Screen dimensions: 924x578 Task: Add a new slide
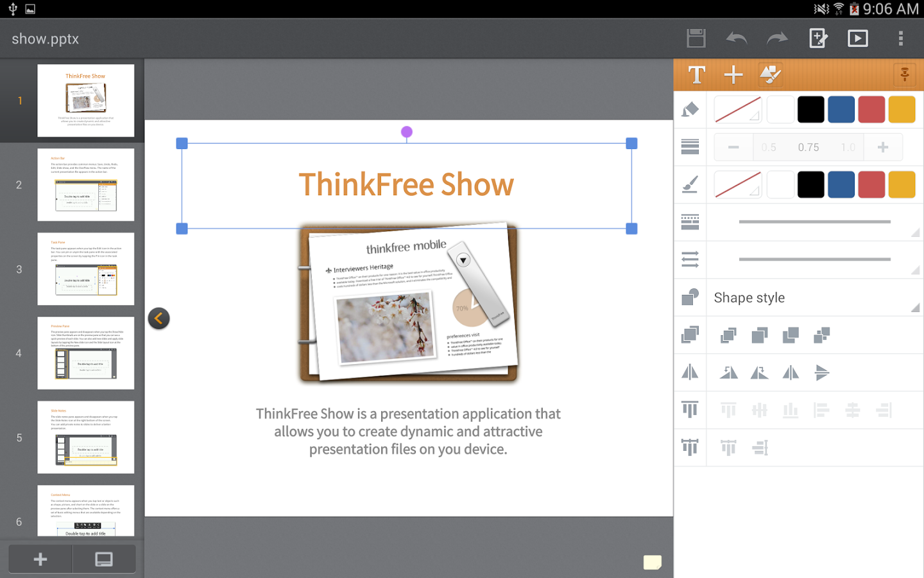[40, 559]
